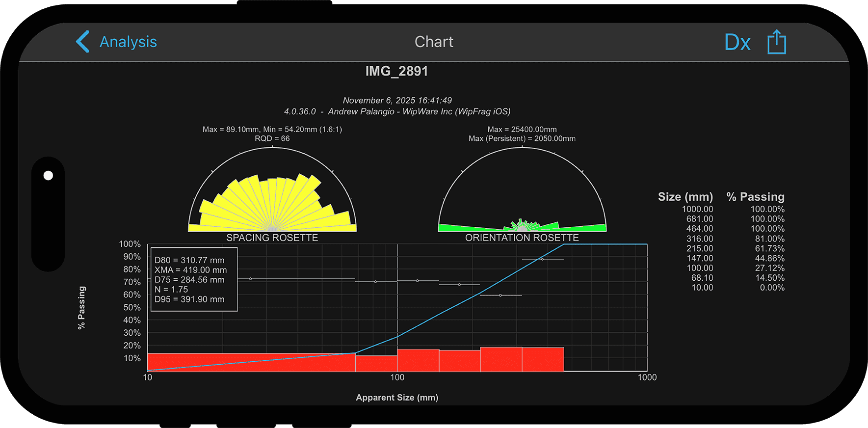This screenshot has width=868, height=428.
Task: Click the SPACING ROSETTE caption
Action: (272, 238)
